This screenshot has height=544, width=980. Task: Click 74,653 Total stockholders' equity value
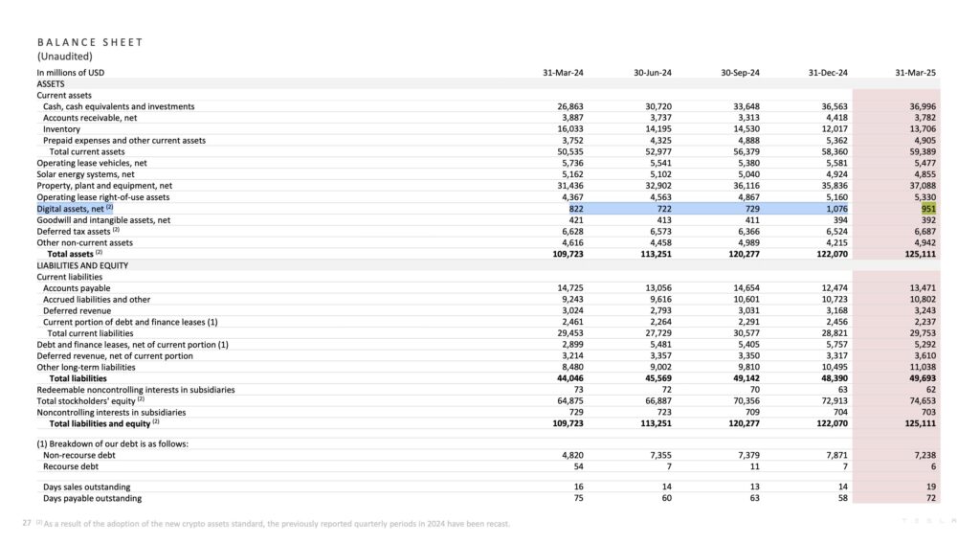click(x=923, y=400)
